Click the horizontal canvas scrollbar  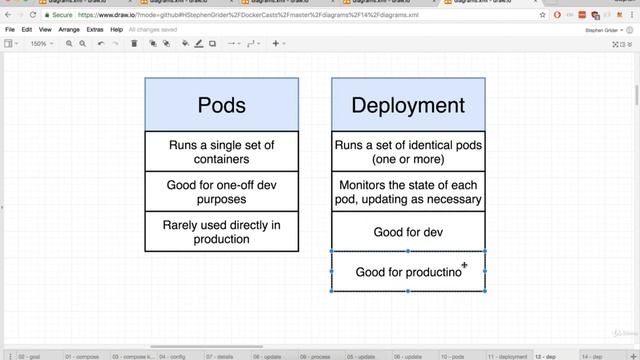[x=207, y=347]
